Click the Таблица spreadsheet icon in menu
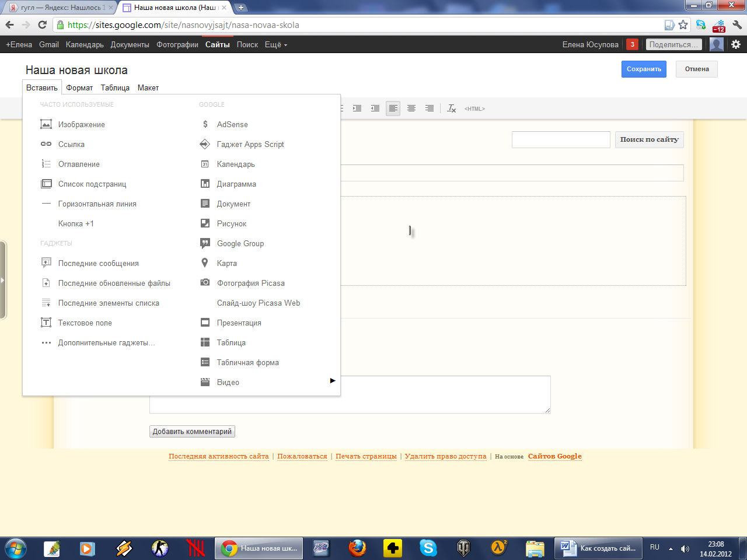Screen dimensions: 747x560 pyautogui.click(x=205, y=342)
